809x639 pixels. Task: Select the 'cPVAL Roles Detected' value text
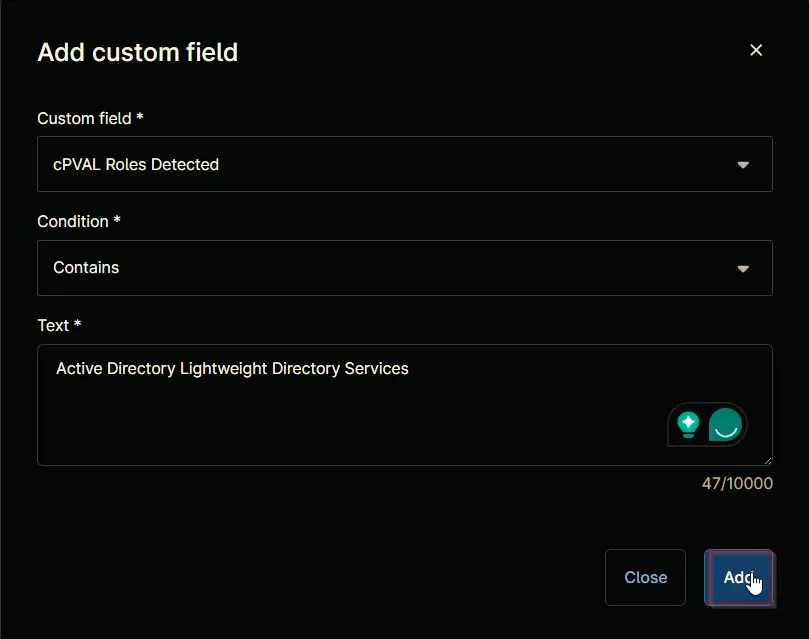click(136, 165)
